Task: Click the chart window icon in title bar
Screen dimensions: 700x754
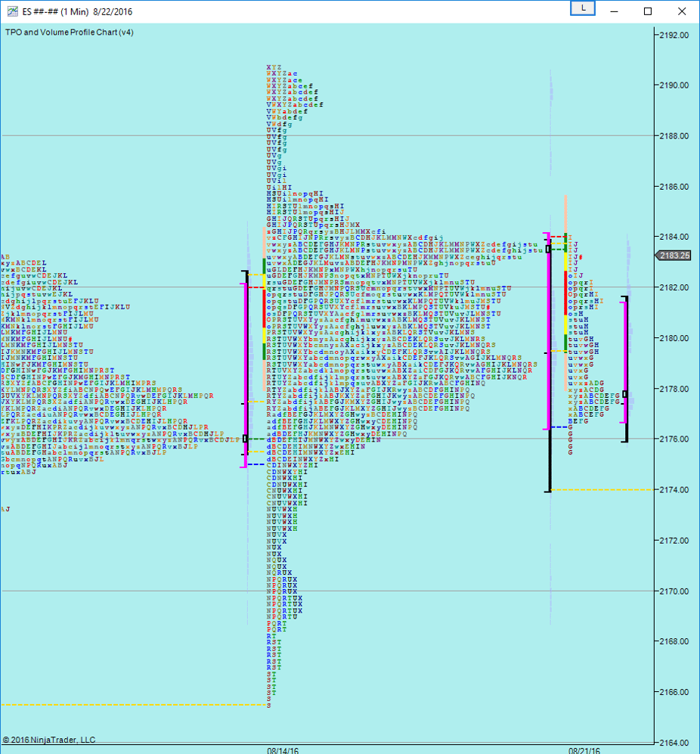Action: click(11, 11)
